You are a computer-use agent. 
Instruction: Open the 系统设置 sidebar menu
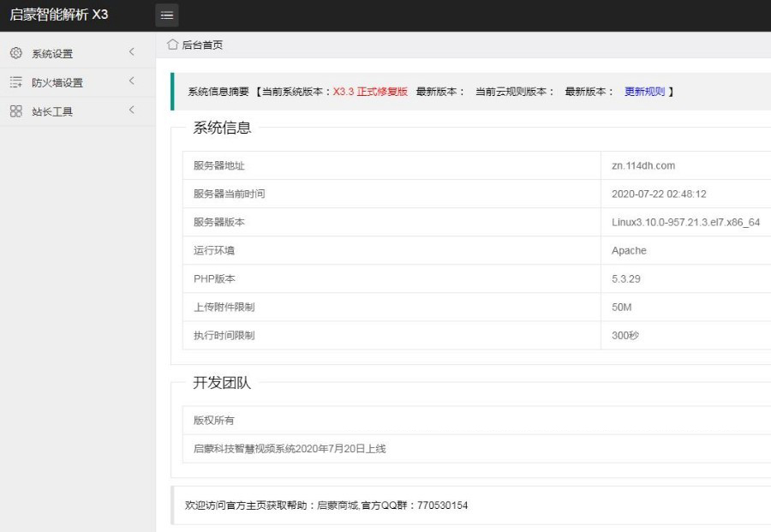[x=52, y=54]
